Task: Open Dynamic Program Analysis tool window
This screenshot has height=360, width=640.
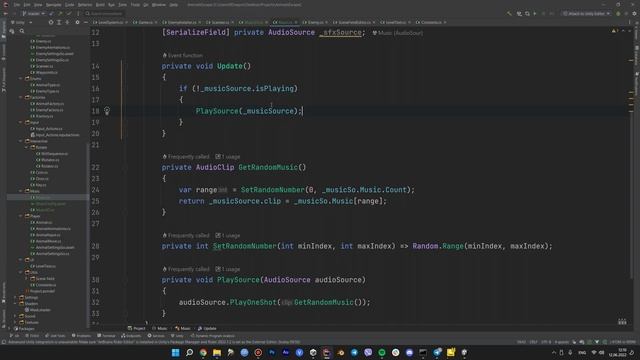Action: coord(212,336)
